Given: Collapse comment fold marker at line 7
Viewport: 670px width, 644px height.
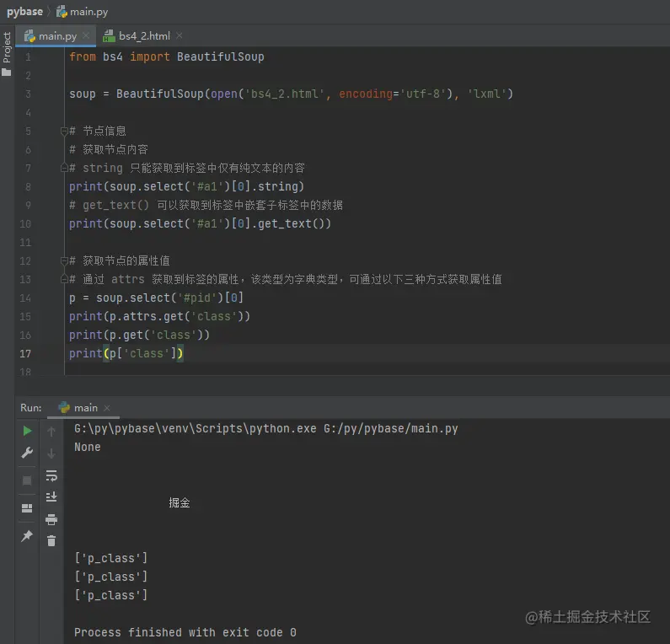Looking at the screenshot, I should (x=64, y=168).
